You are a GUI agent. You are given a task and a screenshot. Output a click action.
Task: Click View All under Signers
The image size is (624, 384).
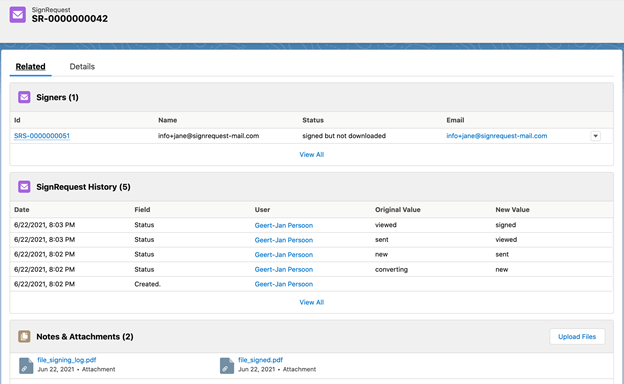[x=312, y=154]
